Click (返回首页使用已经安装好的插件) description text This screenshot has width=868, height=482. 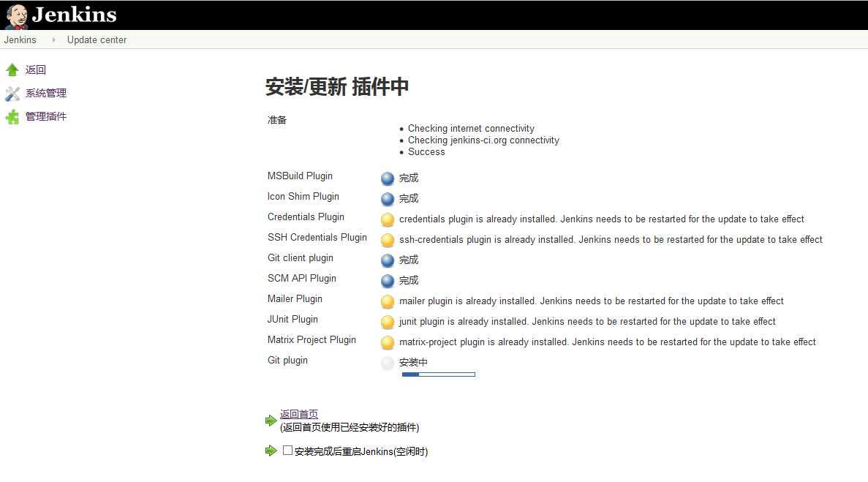coord(350,427)
